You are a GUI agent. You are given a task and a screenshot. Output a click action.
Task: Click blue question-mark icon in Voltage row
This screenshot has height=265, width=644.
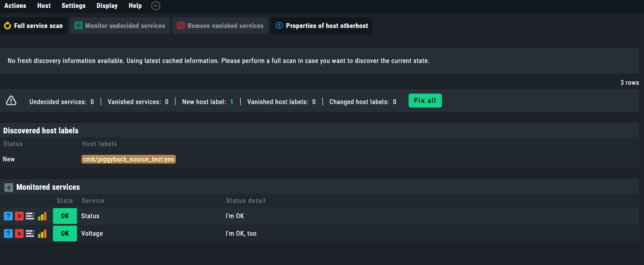pyautogui.click(x=8, y=234)
